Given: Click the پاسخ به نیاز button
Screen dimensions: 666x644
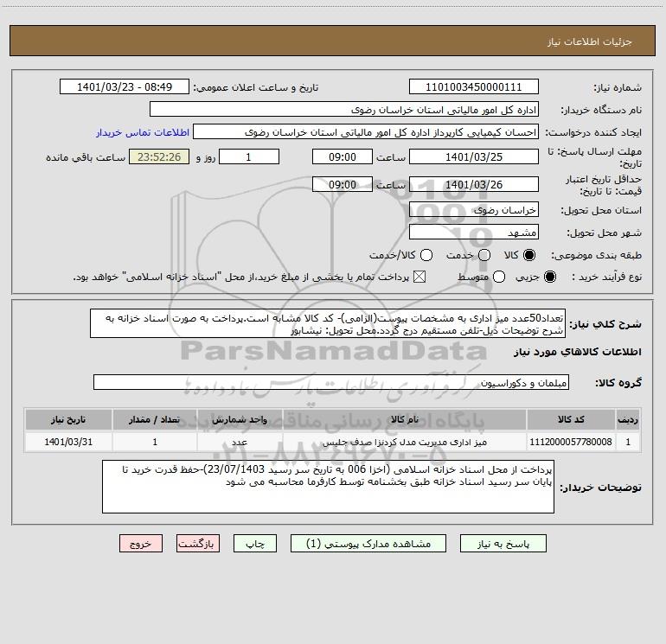Looking at the screenshot, I should pyautogui.click(x=503, y=544).
